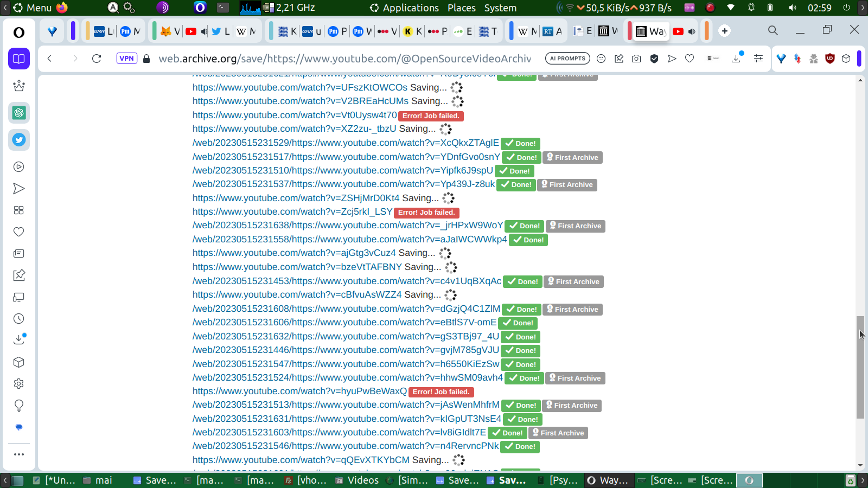This screenshot has height=488, width=868.
Task: Open the Easy Setup sliders icon
Action: (x=758, y=59)
